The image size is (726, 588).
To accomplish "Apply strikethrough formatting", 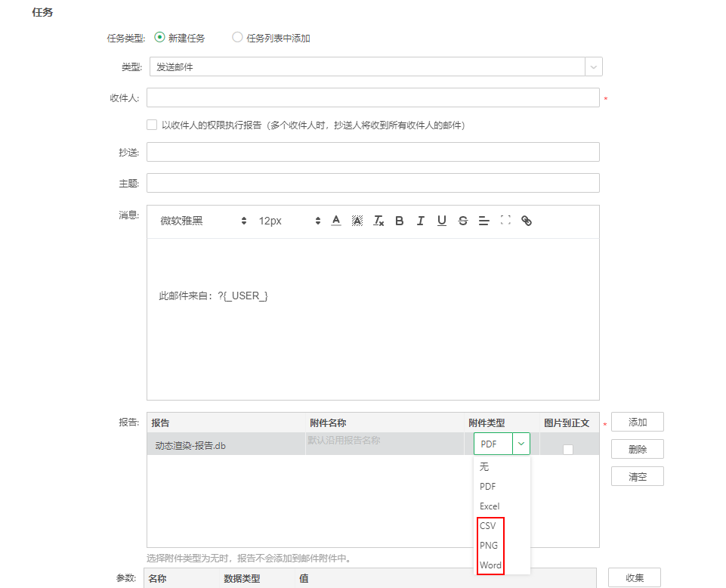I will (463, 220).
